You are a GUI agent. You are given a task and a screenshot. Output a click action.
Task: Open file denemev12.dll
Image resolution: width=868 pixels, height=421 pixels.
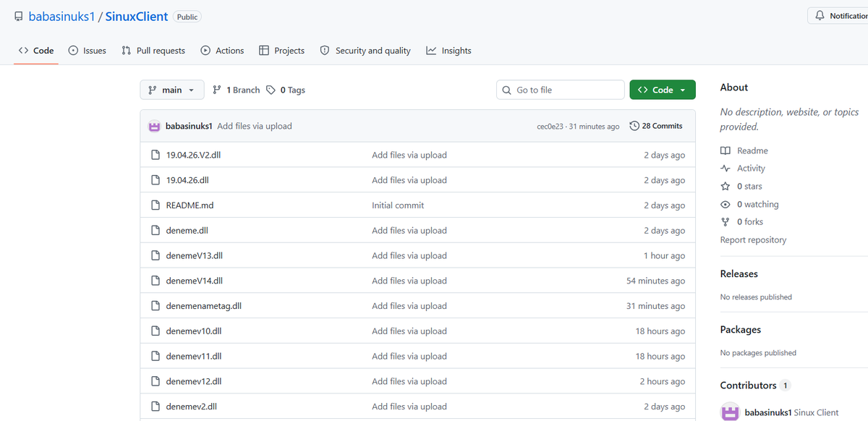coord(193,381)
